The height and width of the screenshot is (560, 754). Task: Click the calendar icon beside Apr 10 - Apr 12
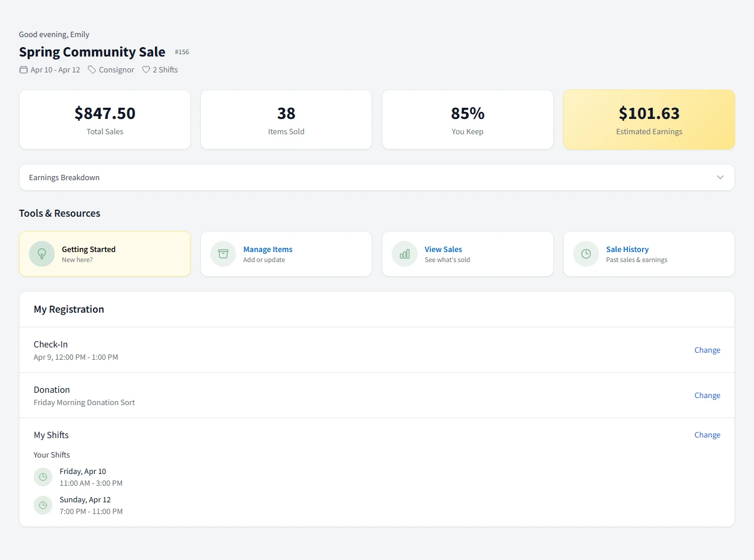click(x=23, y=69)
